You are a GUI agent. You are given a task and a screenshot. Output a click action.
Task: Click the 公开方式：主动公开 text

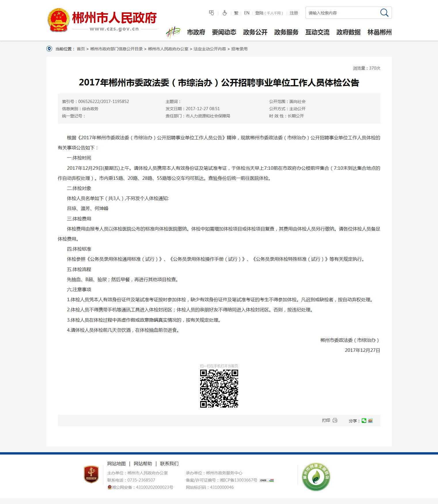pos(287,109)
